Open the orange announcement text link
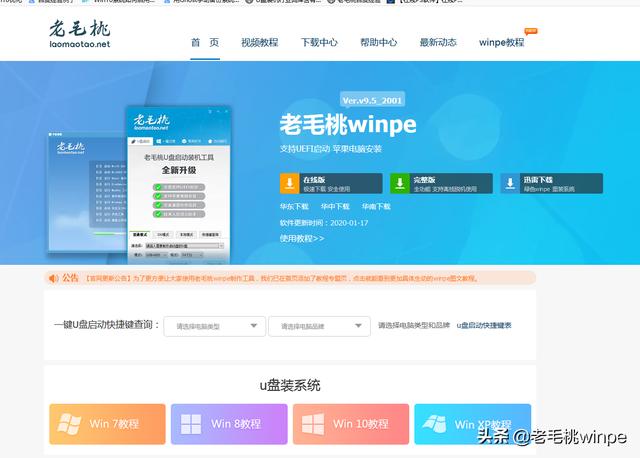Viewport: 640px width, 458px height. click(x=282, y=278)
